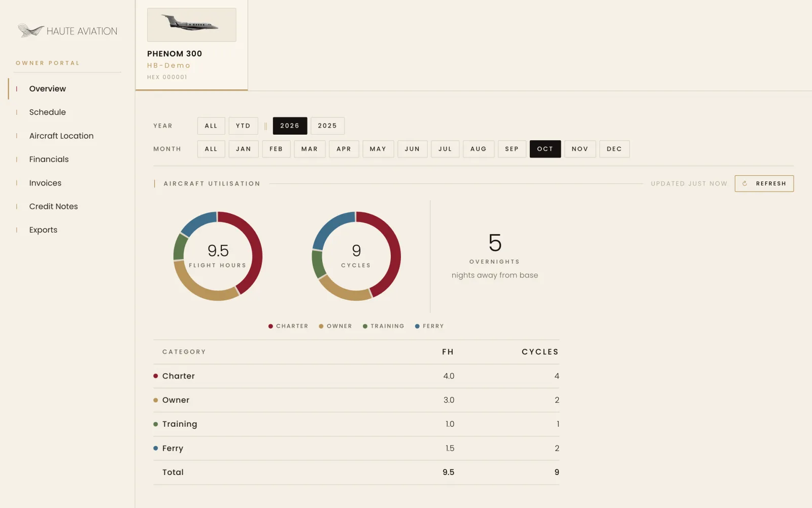812x508 pixels.
Task: Filter by MAR month
Action: coord(310,149)
